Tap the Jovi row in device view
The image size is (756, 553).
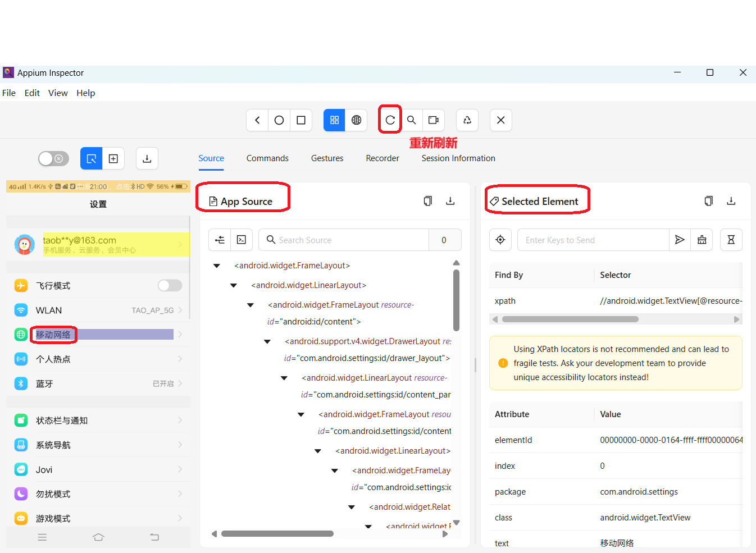(98, 470)
